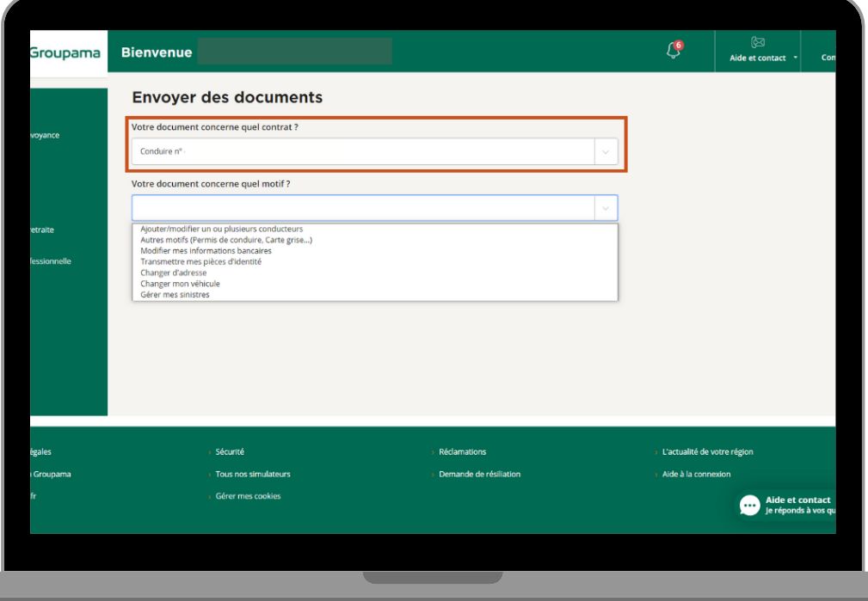Image resolution: width=868 pixels, height=601 pixels.
Task: Click the Conduire n° contract select field
Action: tap(375, 151)
